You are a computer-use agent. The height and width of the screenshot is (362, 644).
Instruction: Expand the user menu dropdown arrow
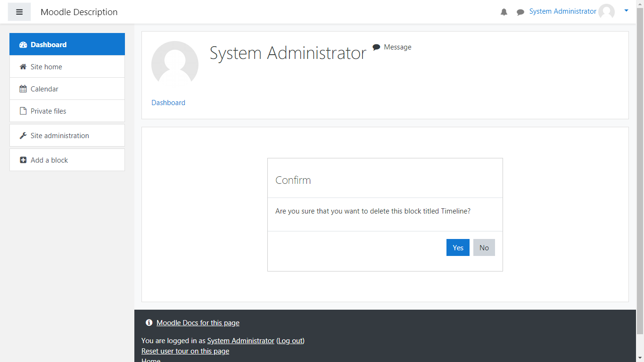[626, 10]
